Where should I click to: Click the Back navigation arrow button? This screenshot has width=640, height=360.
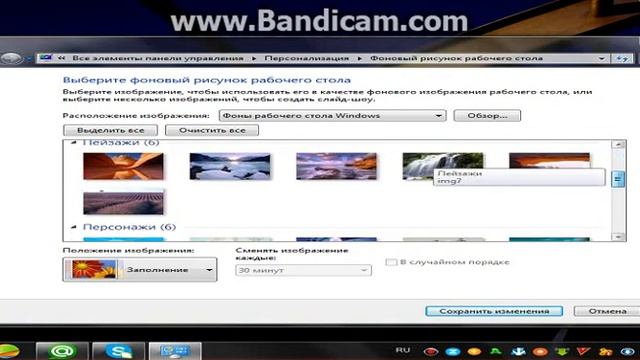point(11,58)
